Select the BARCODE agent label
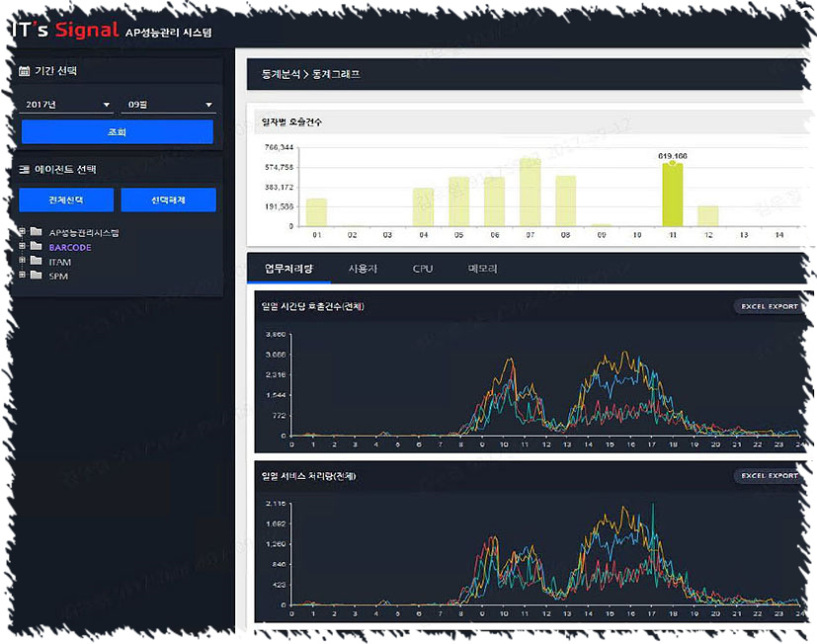 (x=70, y=248)
